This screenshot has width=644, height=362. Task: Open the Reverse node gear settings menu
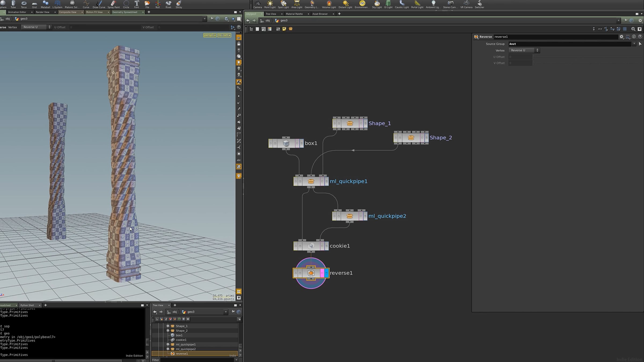pos(621,37)
